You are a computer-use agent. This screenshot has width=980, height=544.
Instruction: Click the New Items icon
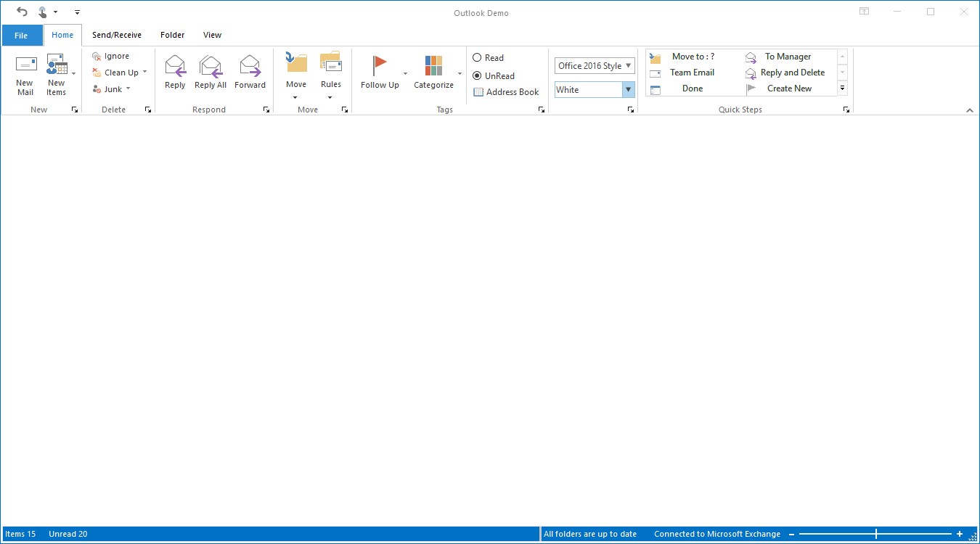(x=57, y=64)
